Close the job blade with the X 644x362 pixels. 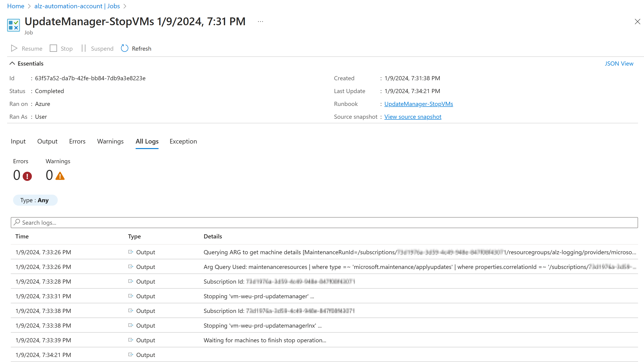637,22
